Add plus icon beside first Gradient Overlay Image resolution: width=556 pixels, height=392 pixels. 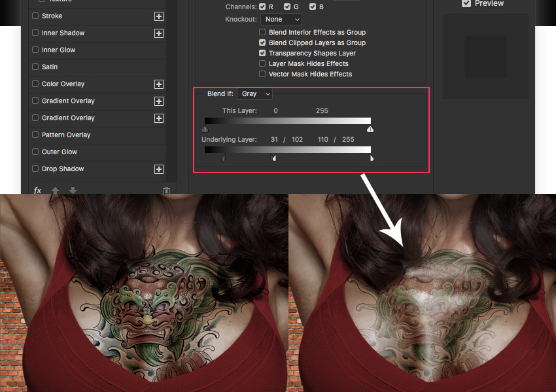(159, 101)
